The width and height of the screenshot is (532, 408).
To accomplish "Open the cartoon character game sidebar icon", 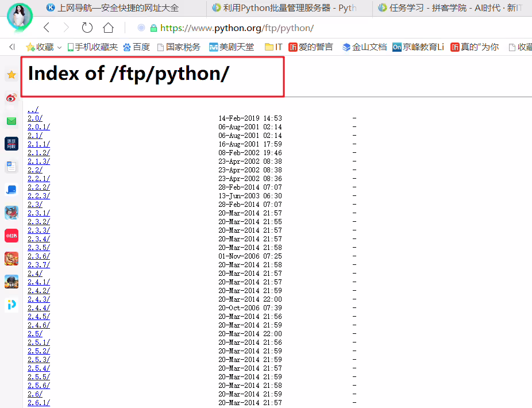I will pos(11,213).
